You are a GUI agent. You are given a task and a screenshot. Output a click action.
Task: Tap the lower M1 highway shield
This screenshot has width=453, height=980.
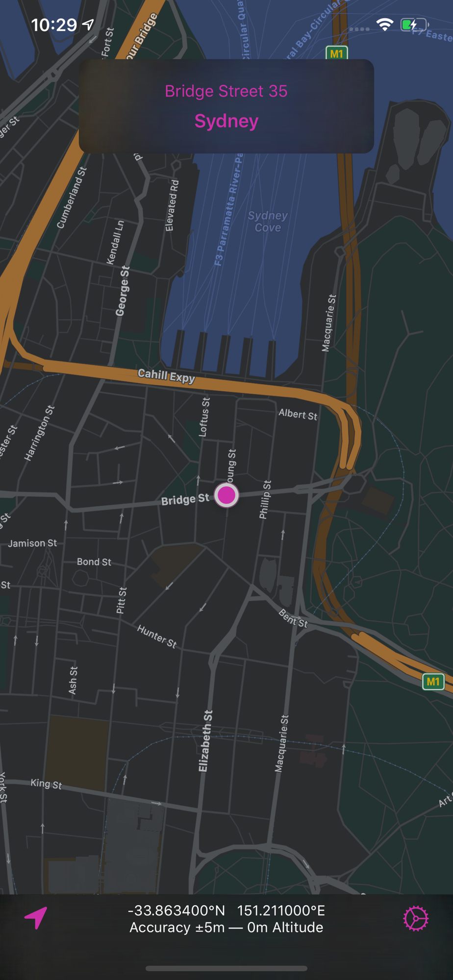pyautogui.click(x=433, y=682)
